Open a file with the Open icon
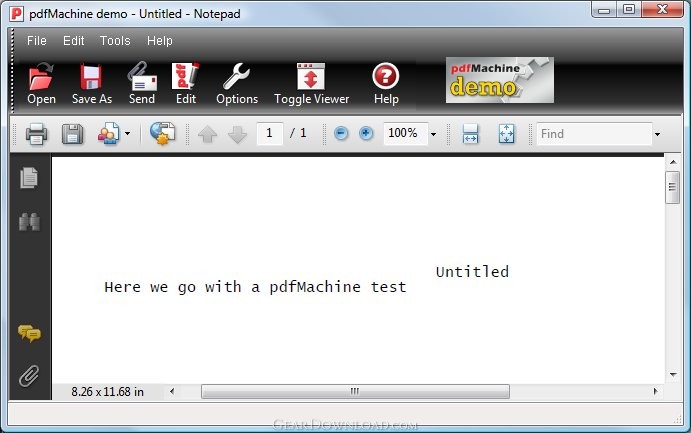 (x=41, y=84)
